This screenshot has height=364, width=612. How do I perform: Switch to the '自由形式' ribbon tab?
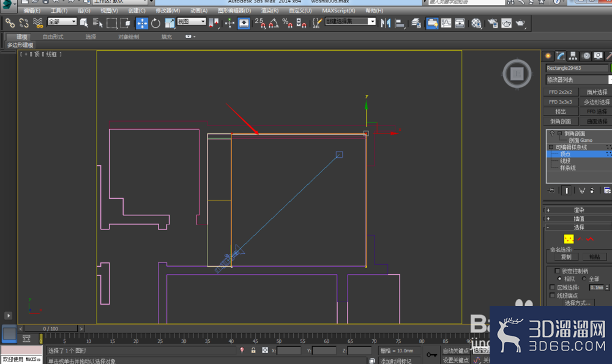click(x=53, y=37)
